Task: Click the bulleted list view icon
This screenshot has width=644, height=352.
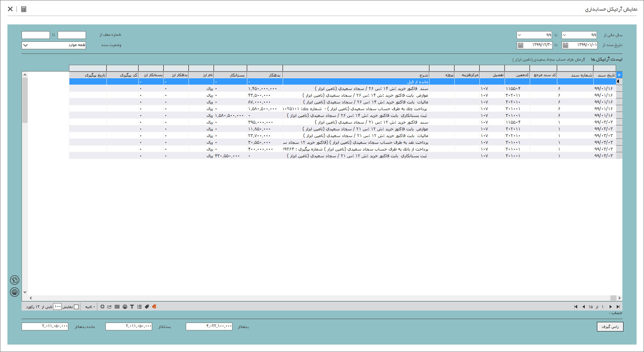Action: coord(139,307)
